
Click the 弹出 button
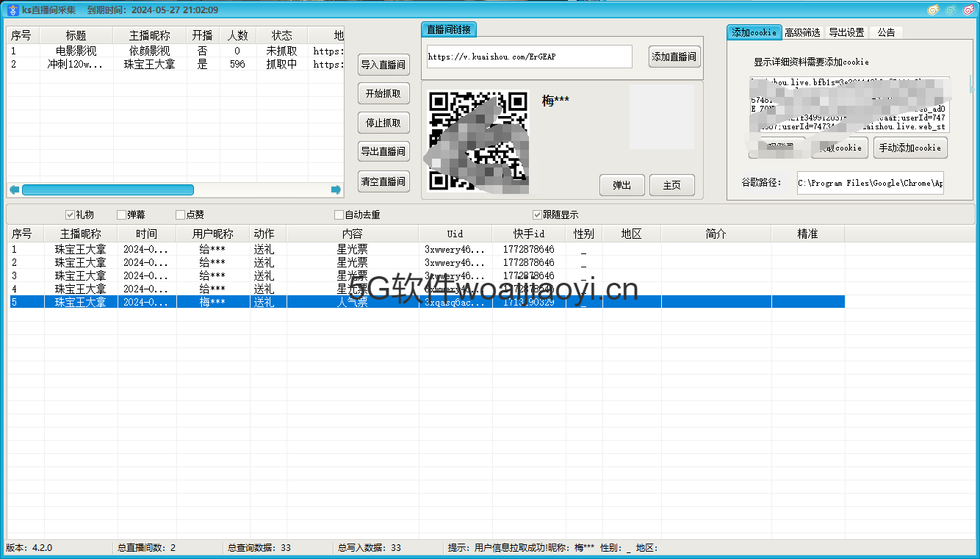click(x=622, y=185)
